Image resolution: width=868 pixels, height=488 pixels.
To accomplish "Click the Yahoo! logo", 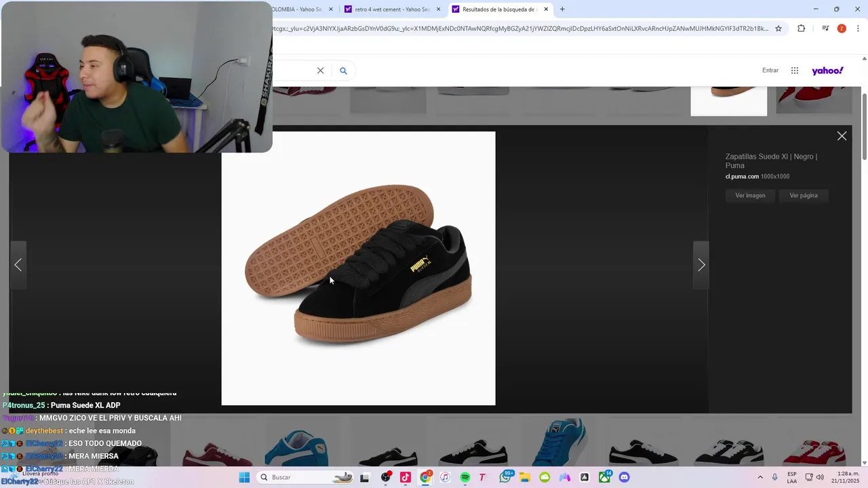I will 827,70.
